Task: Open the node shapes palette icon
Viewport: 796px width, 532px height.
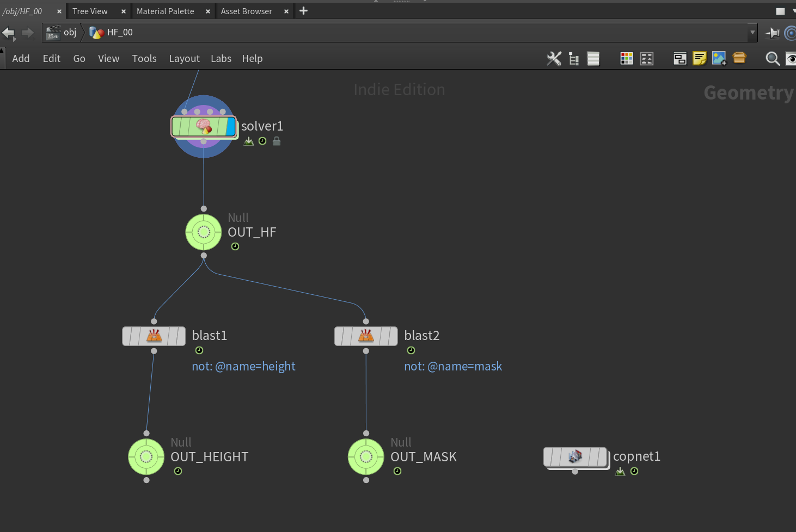Action: (x=647, y=59)
